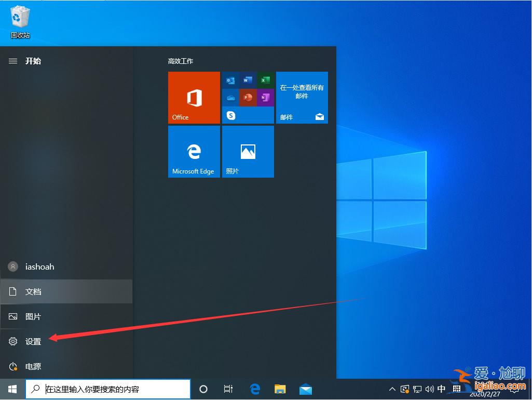Open the 照片 (Photos) tile
This screenshot has width=532, height=400.
coord(248,151)
